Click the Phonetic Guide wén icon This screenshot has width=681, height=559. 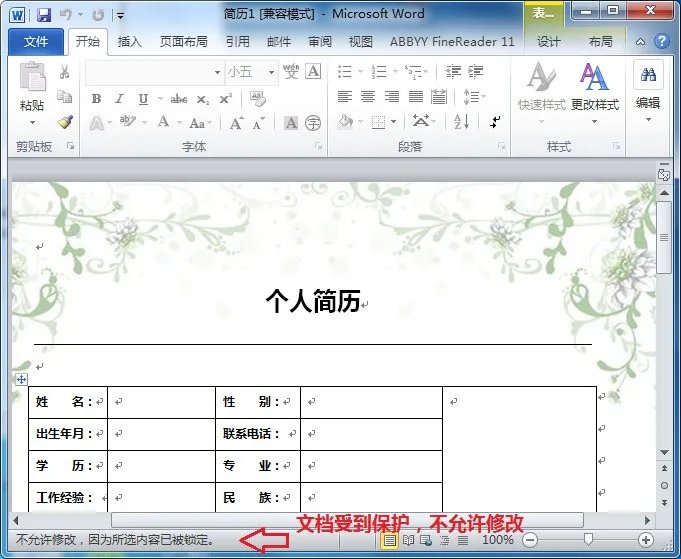pos(291,71)
